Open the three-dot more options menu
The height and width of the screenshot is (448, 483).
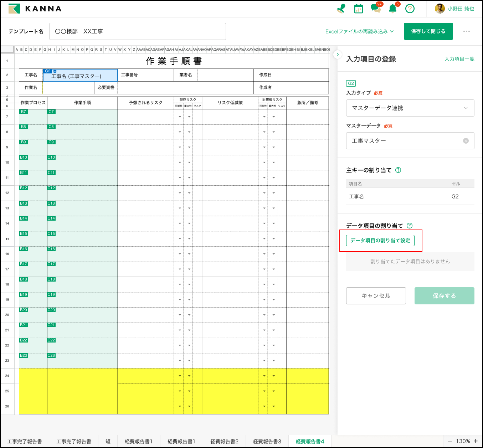pos(466,31)
